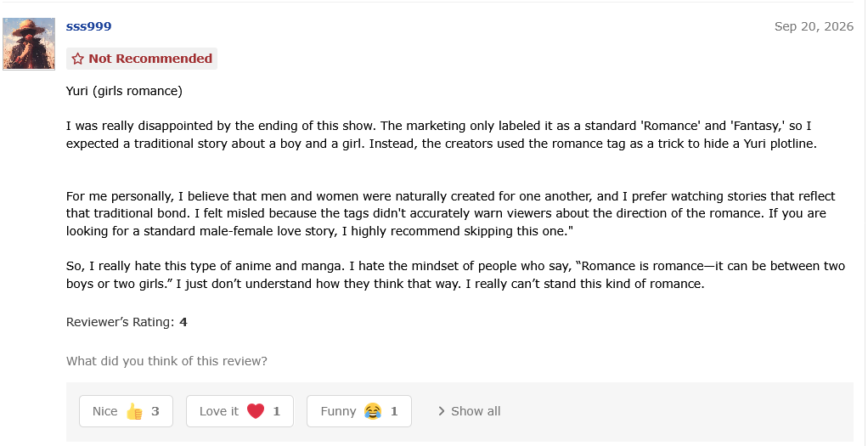Click the Love it reaction count
Viewport: 868px width, 446px height.
(x=277, y=411)
